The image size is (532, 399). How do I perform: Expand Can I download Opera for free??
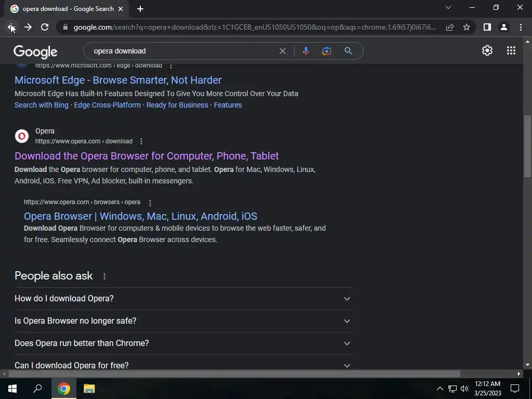click(x=183, y=363)
